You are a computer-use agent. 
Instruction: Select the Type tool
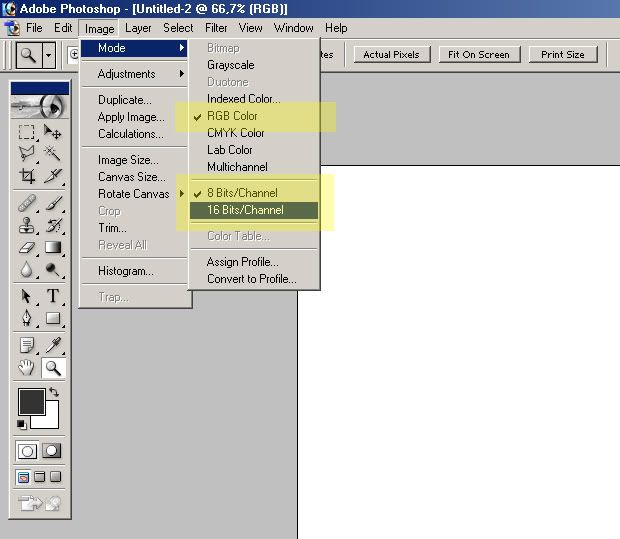(52, 296)
